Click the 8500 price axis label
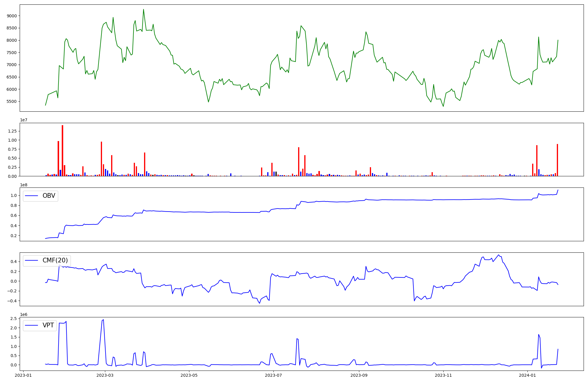This screenshot has height=382, width=588. pyautogui.click(x=12, y=28)
